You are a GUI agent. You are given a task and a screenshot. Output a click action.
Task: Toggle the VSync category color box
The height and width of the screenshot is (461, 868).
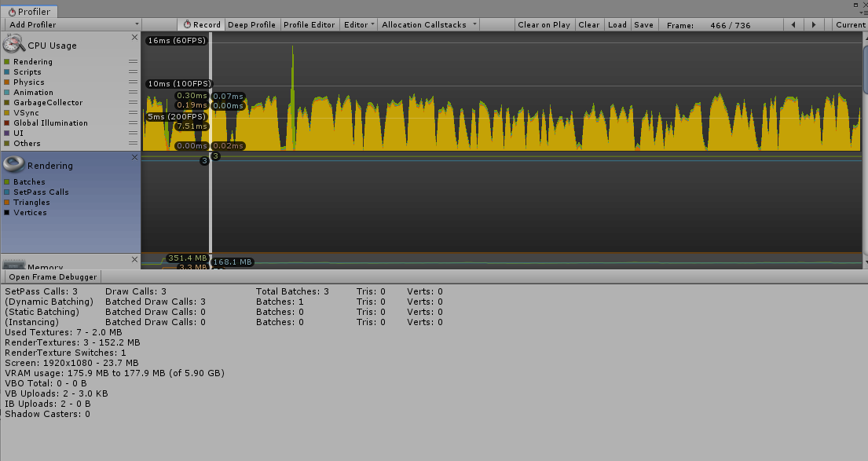pyautogui.click(x=6, y=113)
